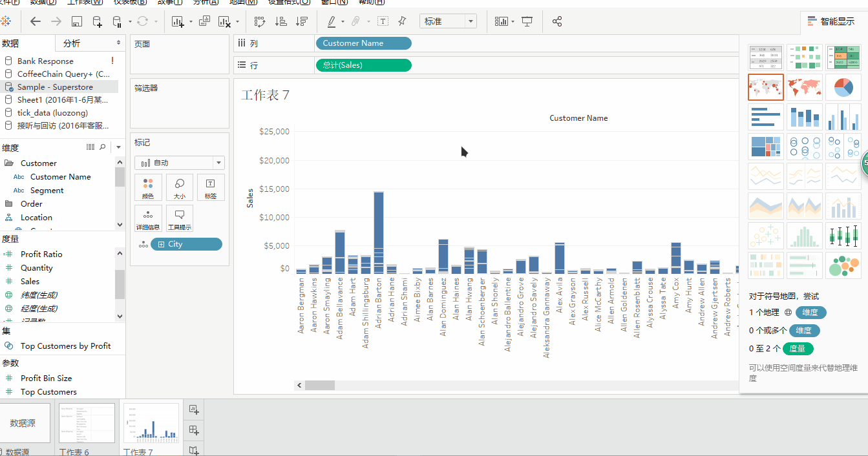
Task: Expand the City pill plus sign
Action: click(162, 244)
